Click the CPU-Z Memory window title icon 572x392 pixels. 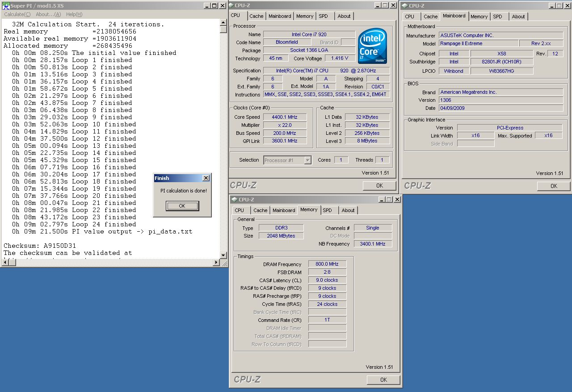(x=234, y=200)
